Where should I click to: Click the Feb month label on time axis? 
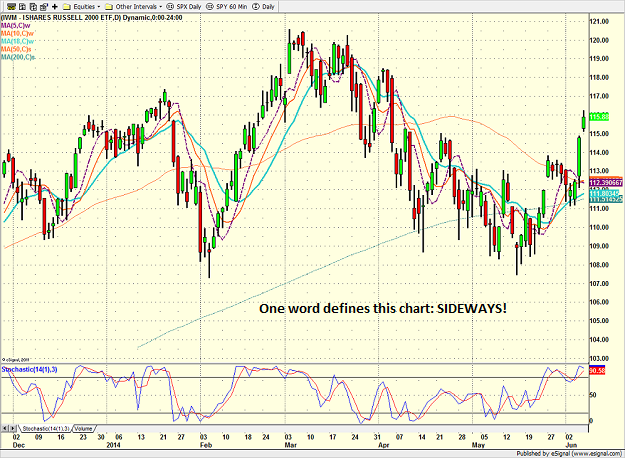point(206,445)
